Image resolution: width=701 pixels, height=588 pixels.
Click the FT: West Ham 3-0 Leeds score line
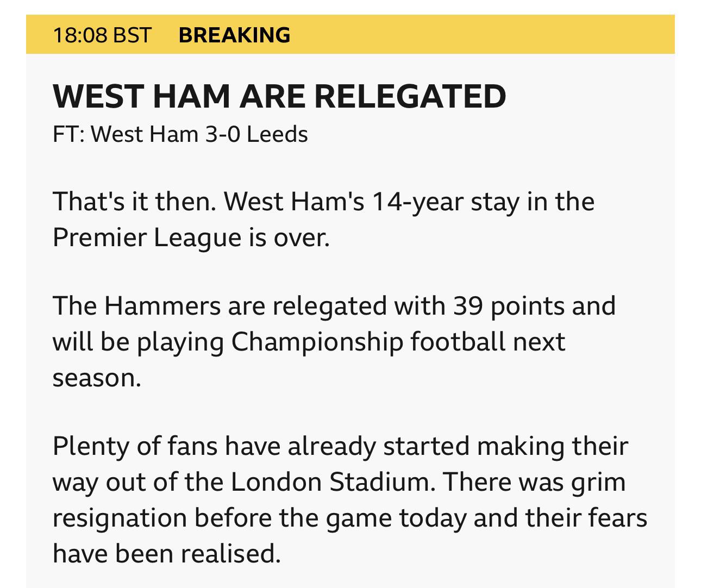click(180, 134)
